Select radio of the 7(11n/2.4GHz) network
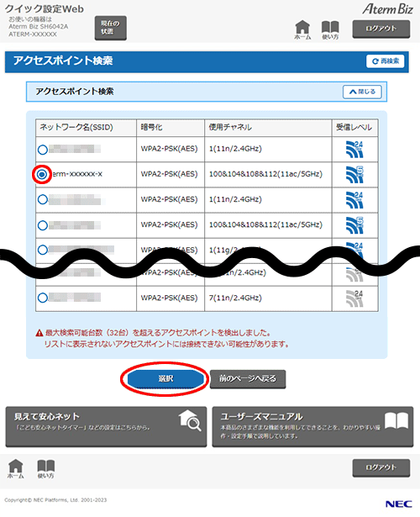The width and height of the screenshot is (420, 517). tap(43, 298)
